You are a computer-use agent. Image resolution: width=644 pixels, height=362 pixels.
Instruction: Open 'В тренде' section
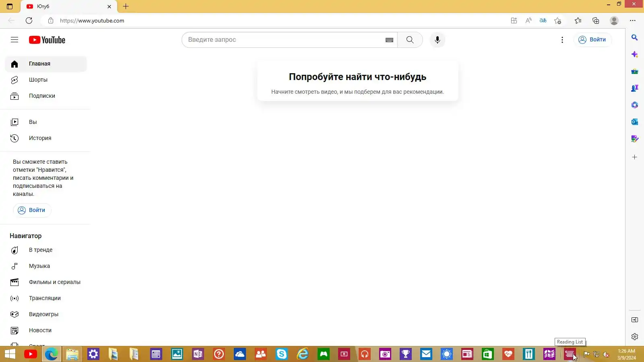[46, 250]
